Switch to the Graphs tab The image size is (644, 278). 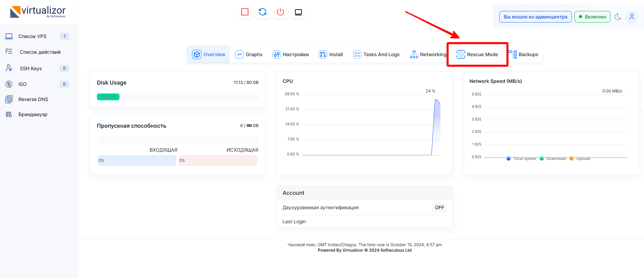(x=249, y=54)
